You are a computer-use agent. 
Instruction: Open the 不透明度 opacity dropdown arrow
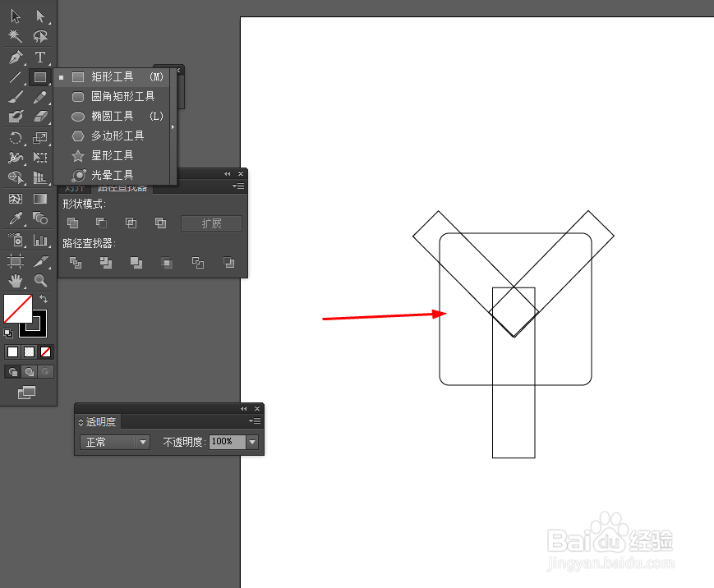click(252, 442)
